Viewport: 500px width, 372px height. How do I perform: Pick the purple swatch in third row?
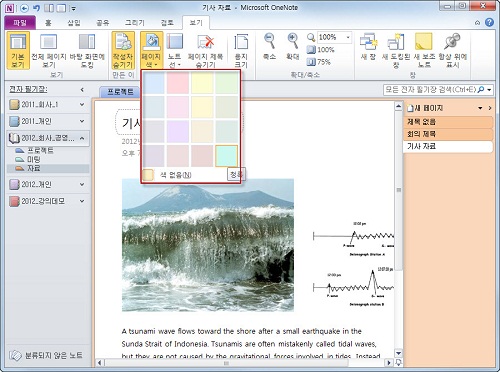click(x=178, y=131)
